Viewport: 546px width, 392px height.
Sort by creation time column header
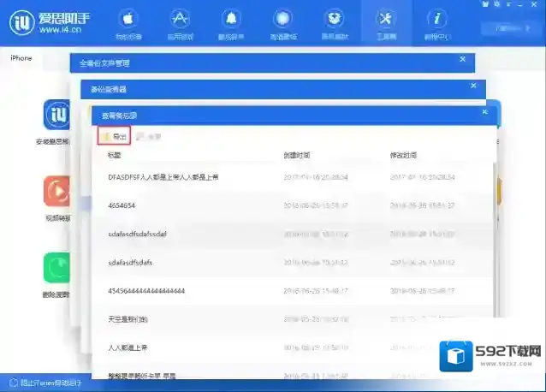[x=296, y=155]
